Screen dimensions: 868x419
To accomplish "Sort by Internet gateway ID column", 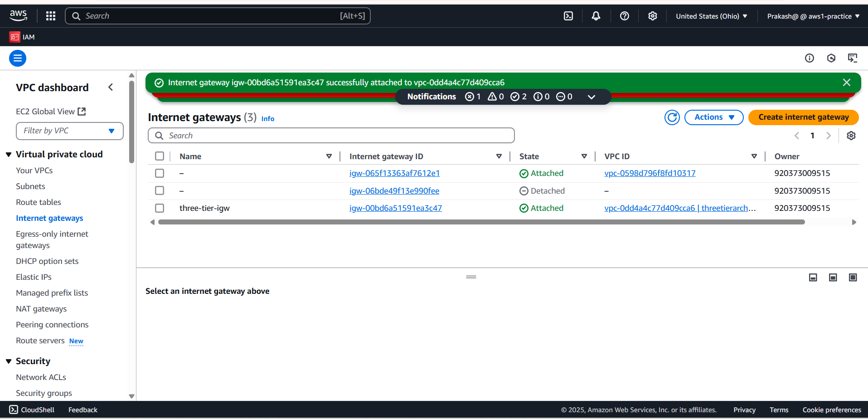I will click(499, 156).
